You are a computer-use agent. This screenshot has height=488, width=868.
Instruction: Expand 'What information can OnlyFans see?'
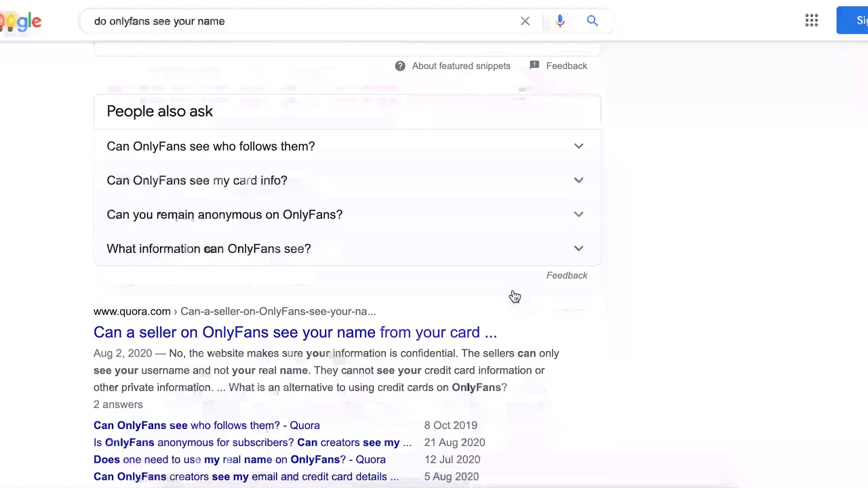[x=347, y=249]
